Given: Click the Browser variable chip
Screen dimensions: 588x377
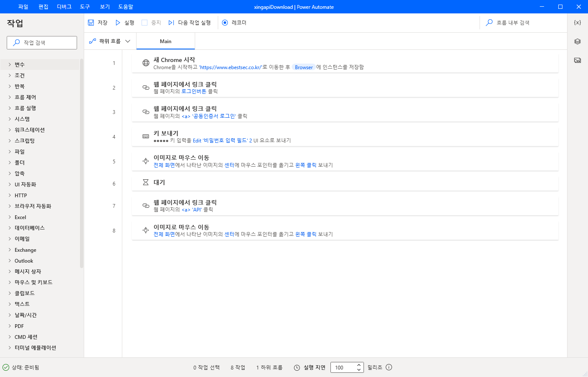Looking at the screenshot, I should coord(304,67).
